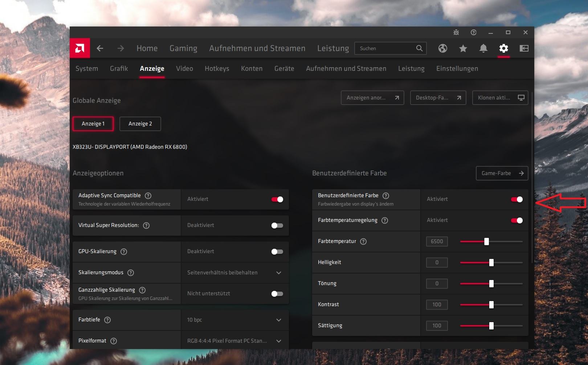Image resolution: width=588 pixels, height=365 pixels.
Task: Show help for Farbtemperaturregelung
Action: (385, 220)
